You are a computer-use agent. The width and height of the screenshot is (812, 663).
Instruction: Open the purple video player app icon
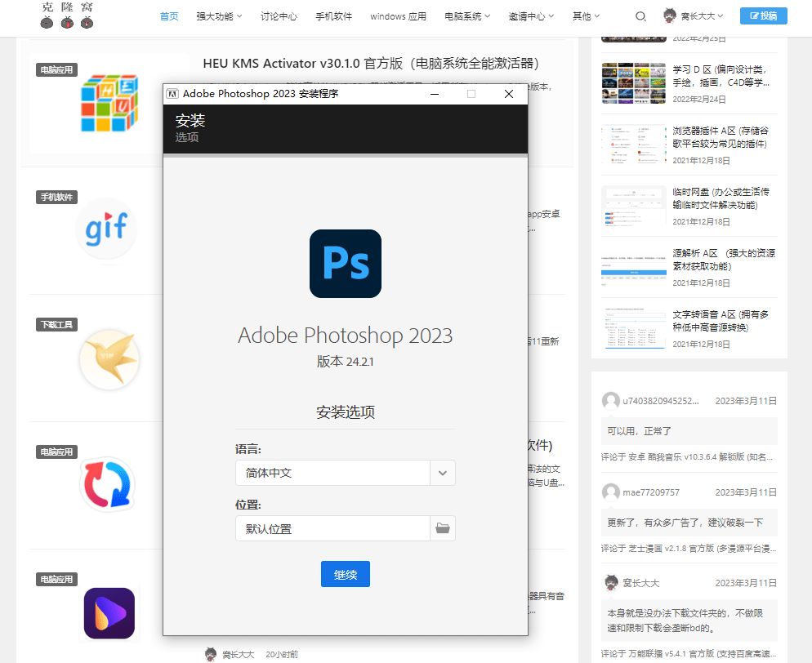(x=109, y=612)
